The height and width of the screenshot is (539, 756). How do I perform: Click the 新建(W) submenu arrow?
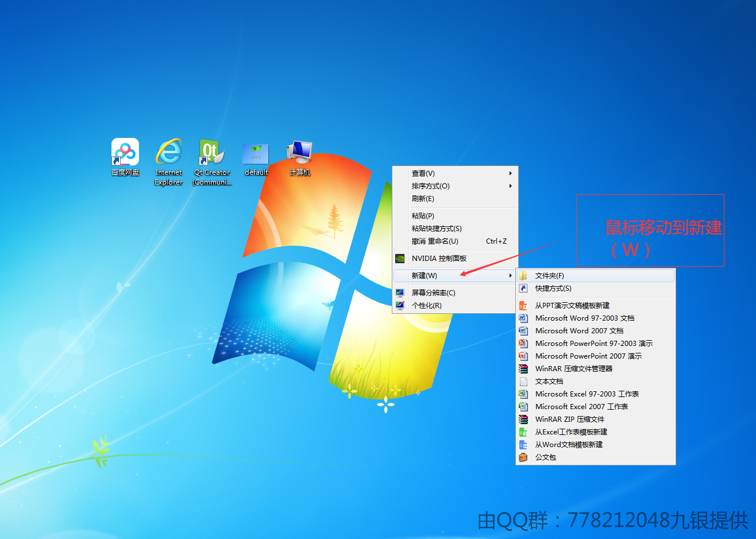pos(510,276)
